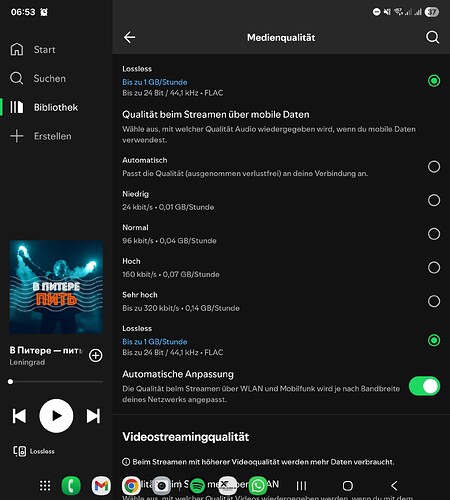Skip to the next track
Screen dimensions: 450x500
pyautogui.click(x=93, y=416)
